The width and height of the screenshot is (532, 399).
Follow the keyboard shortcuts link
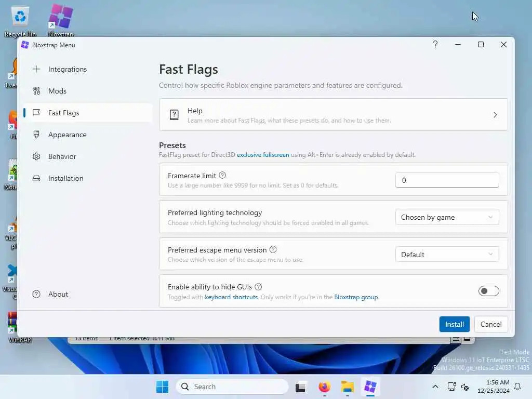231,297
